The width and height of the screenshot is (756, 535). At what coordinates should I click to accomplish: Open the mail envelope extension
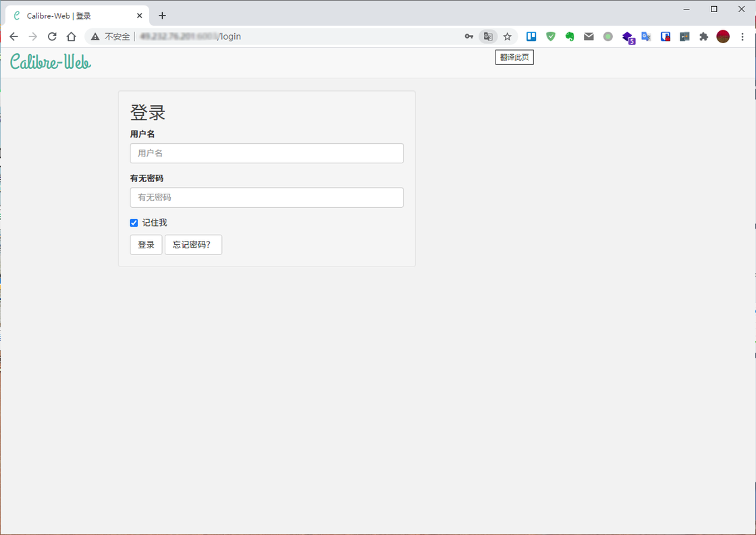click(x=589, y=36)
